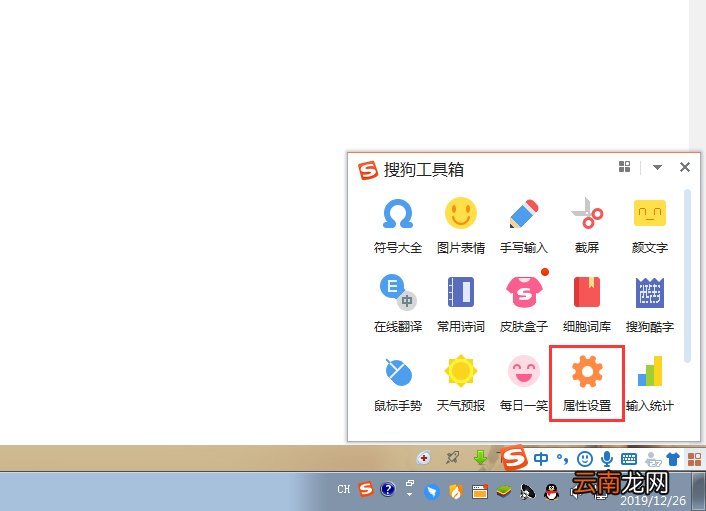Open 符号大全 symbol collection tool
Image resolution: width=706 pixels, height=511 pixels.
[398, 225]
